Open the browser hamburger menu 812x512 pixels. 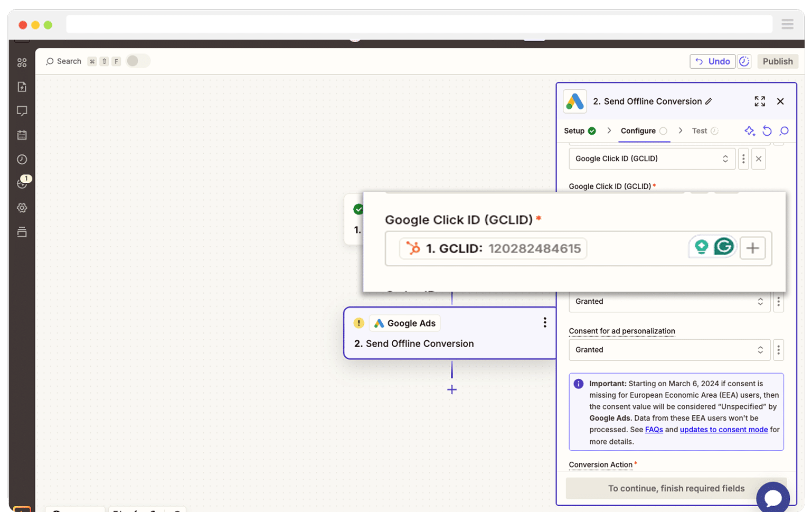(x=787, y=24)
